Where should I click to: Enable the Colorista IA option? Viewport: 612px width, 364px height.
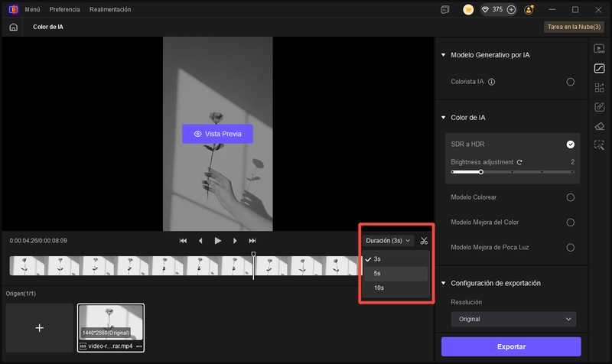[570, 82]
